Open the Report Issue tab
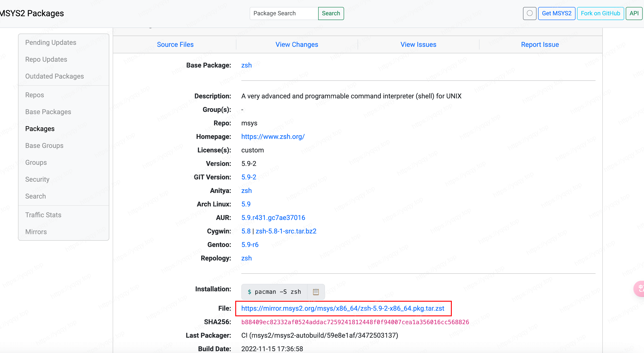 [540, 45]
